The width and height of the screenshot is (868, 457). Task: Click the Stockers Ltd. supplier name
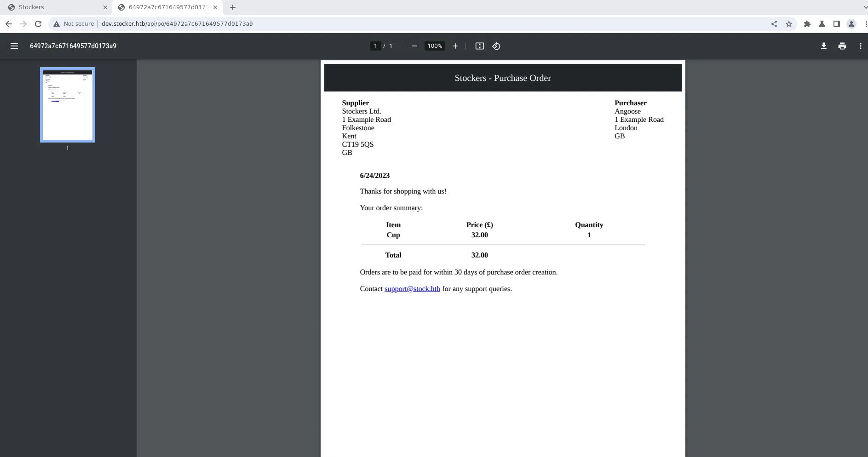pos(362,111)
